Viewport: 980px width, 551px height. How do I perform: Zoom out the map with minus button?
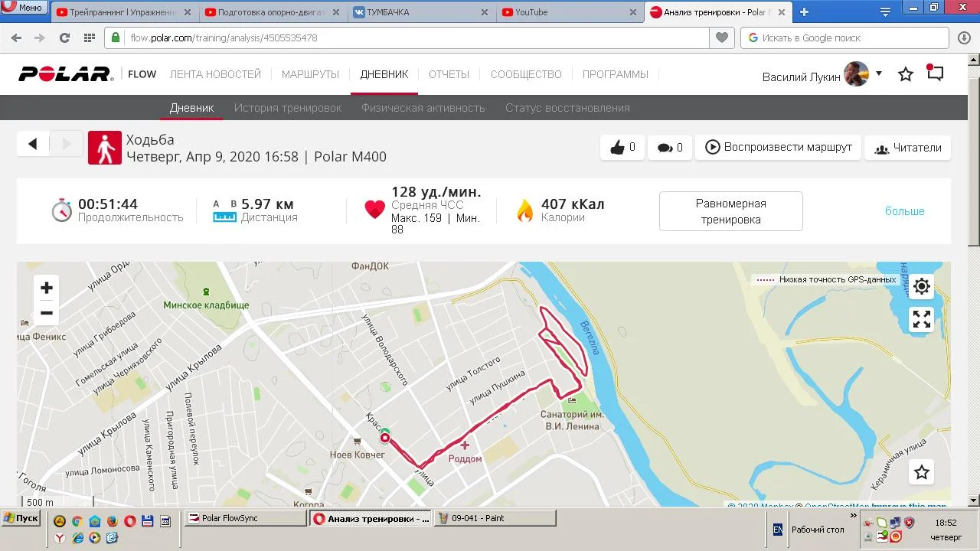47,313
